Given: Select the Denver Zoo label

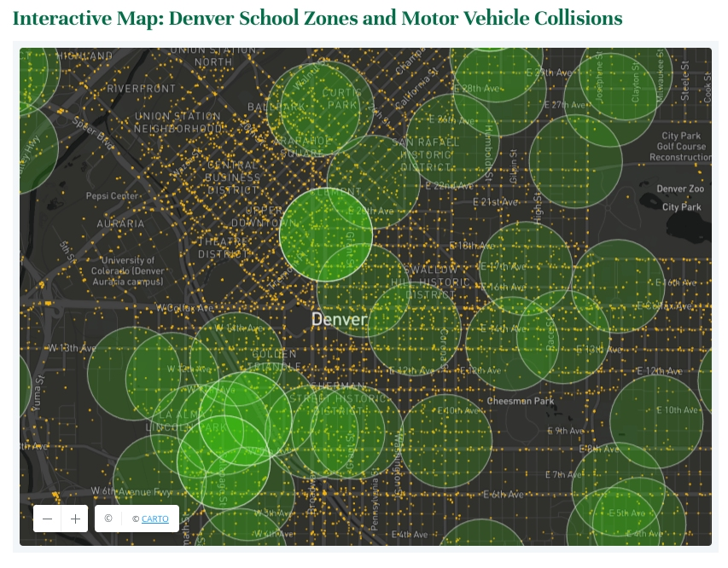Looking at the screenshot, I should click(680, 188).
